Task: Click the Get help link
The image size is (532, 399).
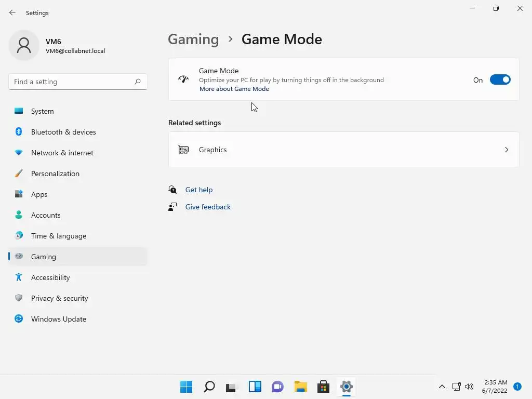Action: (199, 189)
